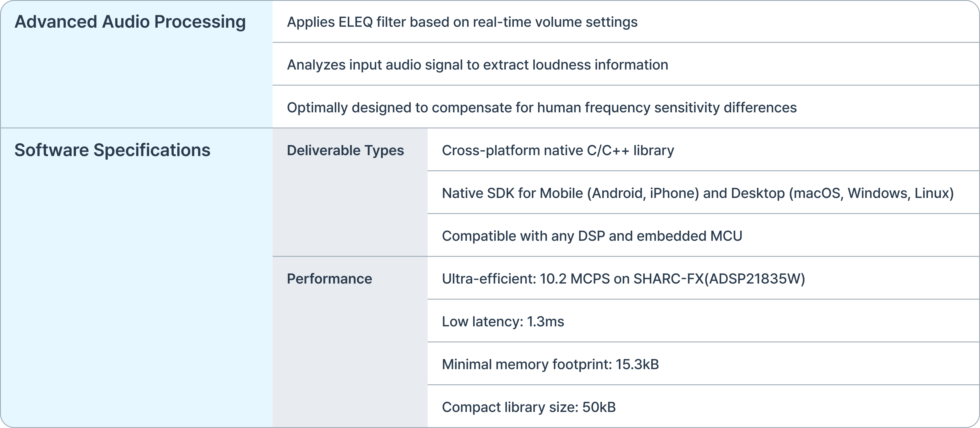Screen dimensions: 980x428
Task: Click the row about extracting loudness information
Action: [x=477, y=65]
